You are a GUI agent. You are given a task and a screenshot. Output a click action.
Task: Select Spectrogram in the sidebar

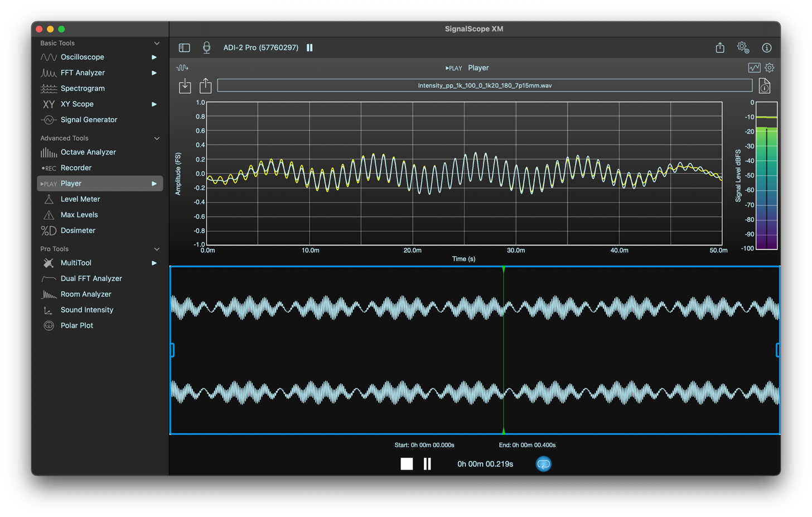(83, 89)
